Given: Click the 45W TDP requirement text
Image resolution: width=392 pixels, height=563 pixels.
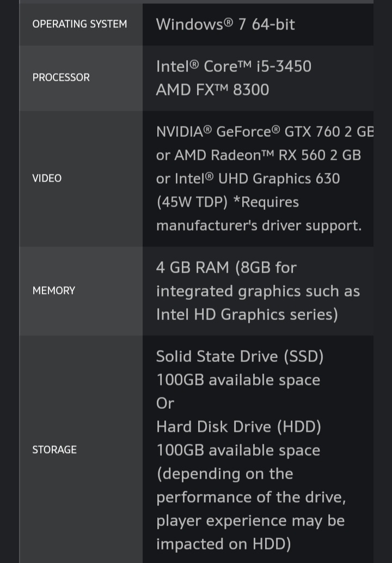Looking at the screenshot, I should [228, 202].
